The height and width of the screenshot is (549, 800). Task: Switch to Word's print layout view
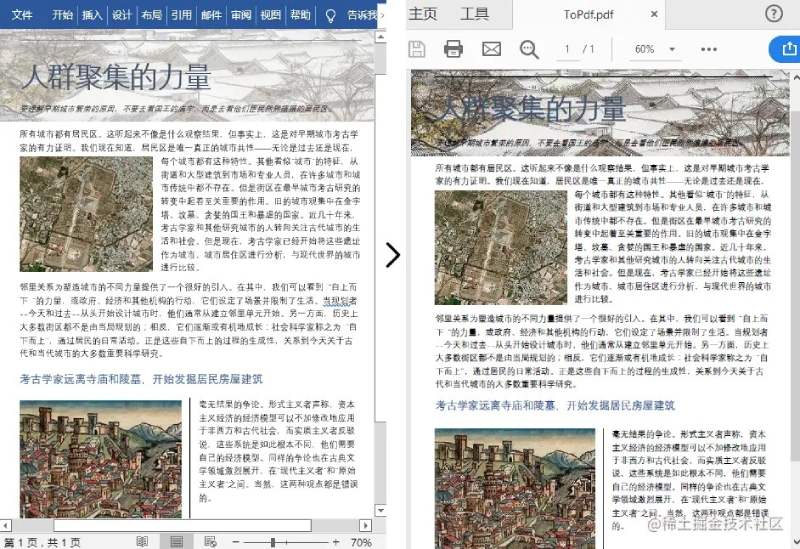[x=177, y=541]
